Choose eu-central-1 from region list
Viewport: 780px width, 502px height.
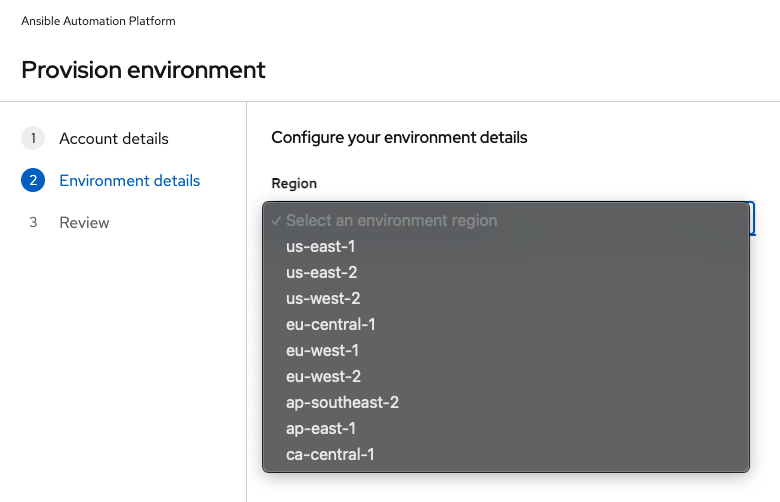point(506,324)
